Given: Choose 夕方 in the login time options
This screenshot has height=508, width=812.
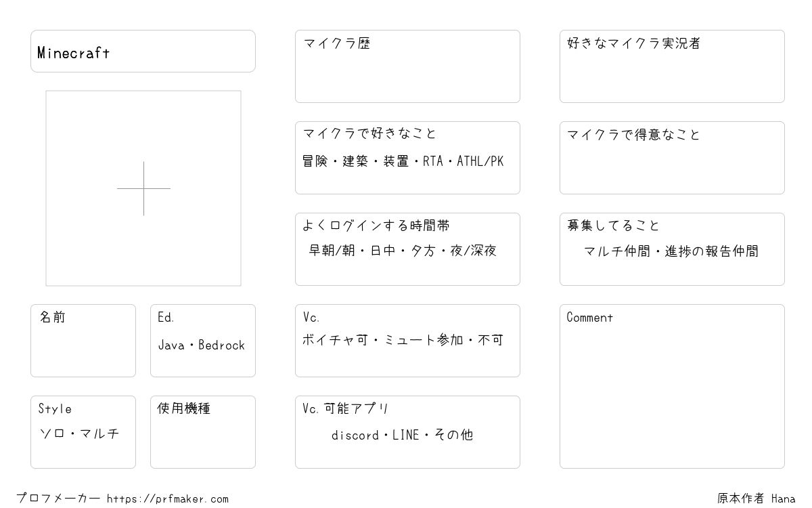Looking at the screenshot, I should (x=423, y=251).
